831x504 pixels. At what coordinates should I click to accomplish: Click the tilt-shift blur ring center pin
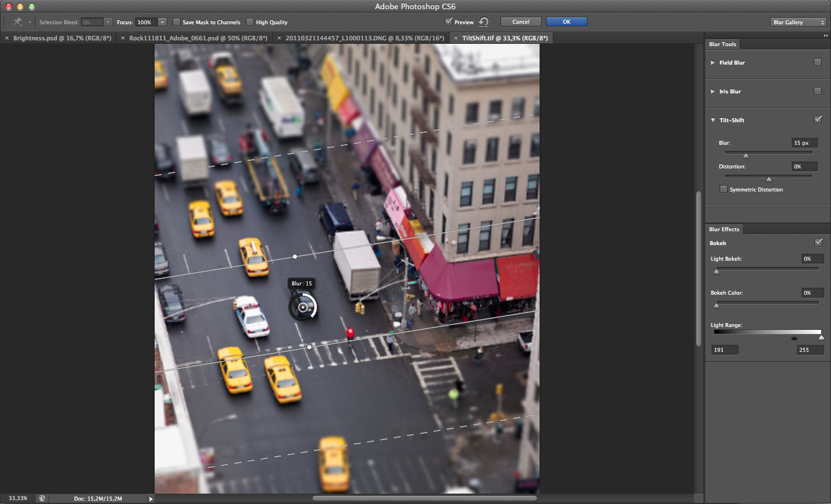(x=302, y=307)
